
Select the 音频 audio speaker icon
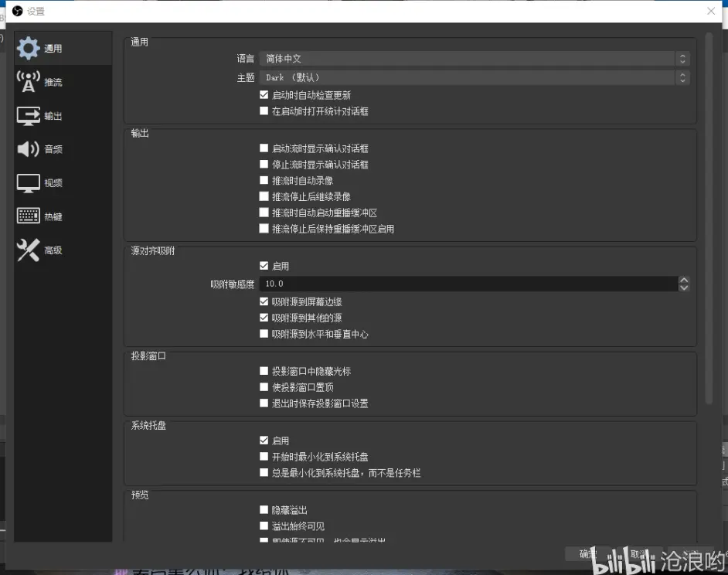[28, 149]
